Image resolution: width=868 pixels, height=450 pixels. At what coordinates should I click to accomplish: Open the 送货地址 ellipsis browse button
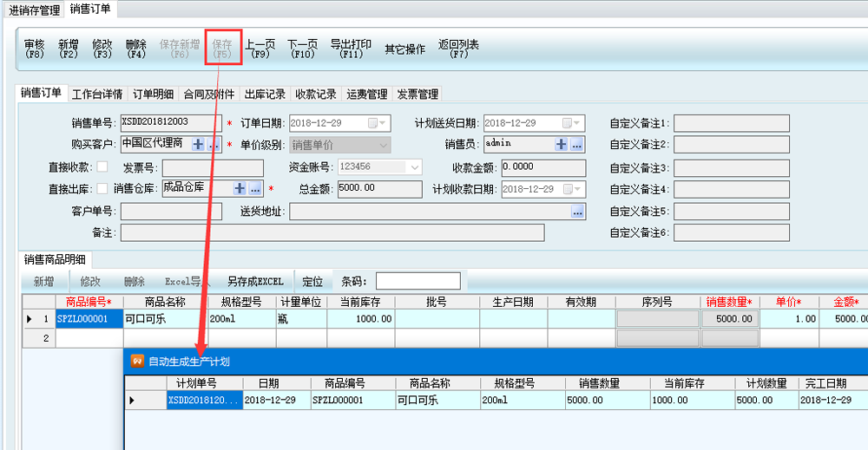pos(577,211)
